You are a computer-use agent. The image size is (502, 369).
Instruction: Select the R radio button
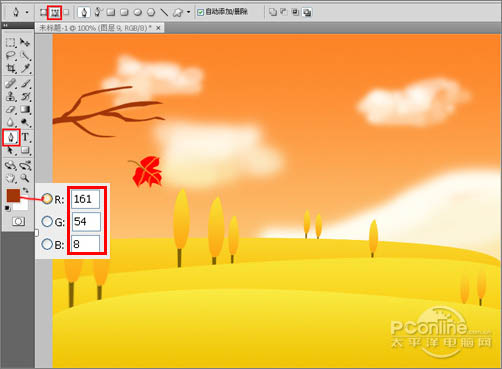click(x=47, y=199)
